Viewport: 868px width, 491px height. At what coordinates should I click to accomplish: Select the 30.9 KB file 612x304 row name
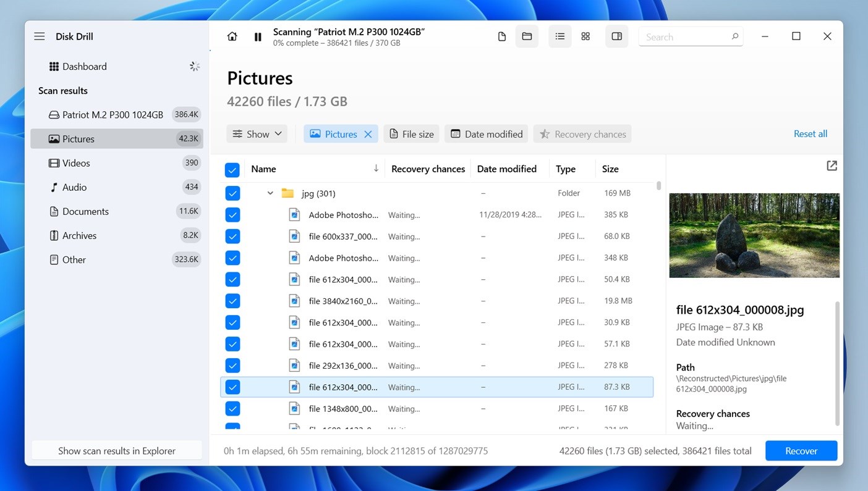coord(343,322)
